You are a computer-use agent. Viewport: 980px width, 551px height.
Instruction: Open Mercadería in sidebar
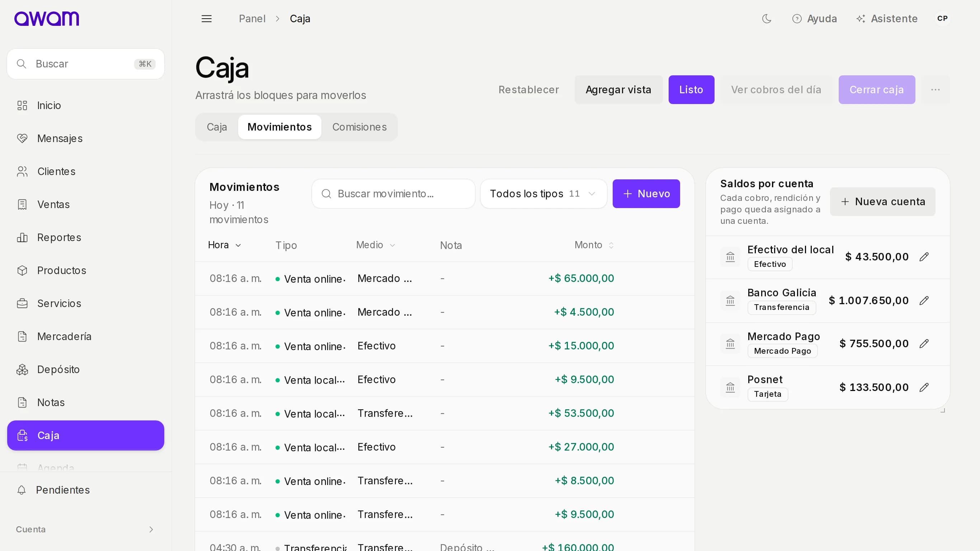86,336
